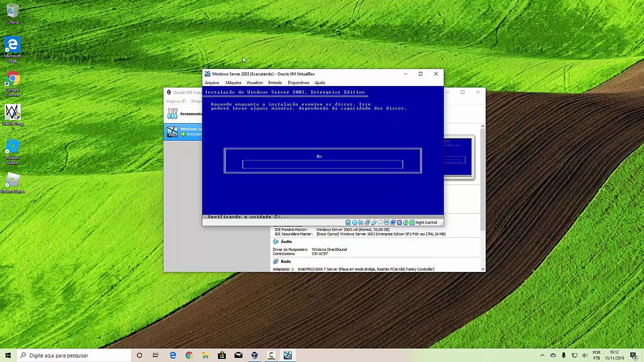Switch to running VM taskbar button
Viewport: 644px width, 362px height.
[288, 355]
